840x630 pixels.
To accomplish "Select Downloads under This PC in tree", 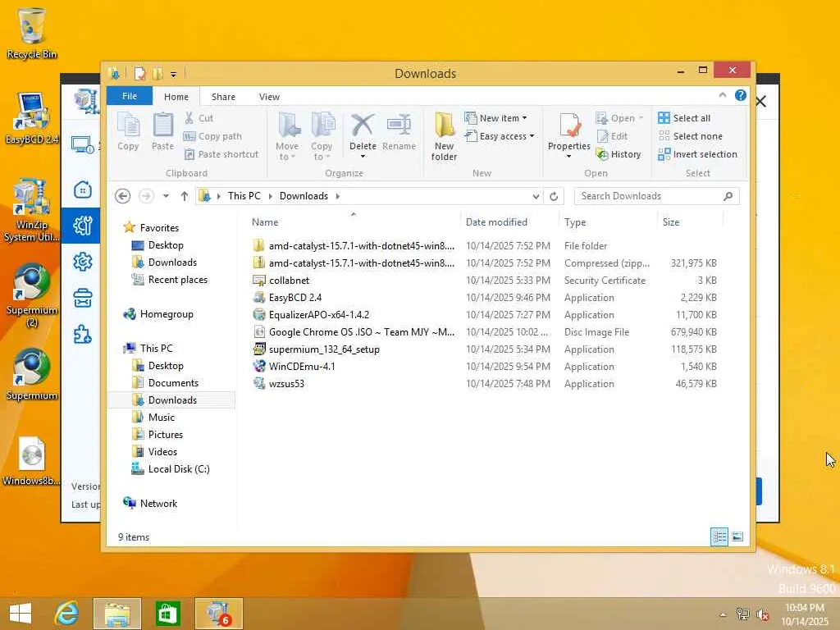I will pos(172,400).
